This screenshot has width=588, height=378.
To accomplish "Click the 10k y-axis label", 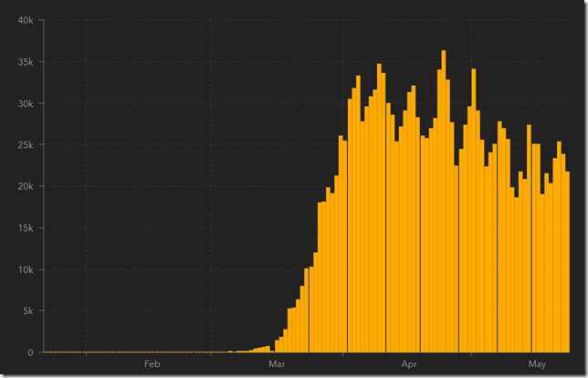I will coord(26,269).
